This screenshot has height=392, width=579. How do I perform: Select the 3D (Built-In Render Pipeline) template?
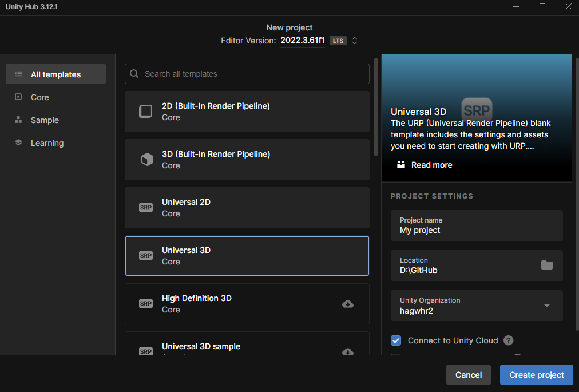click(247, 160)
